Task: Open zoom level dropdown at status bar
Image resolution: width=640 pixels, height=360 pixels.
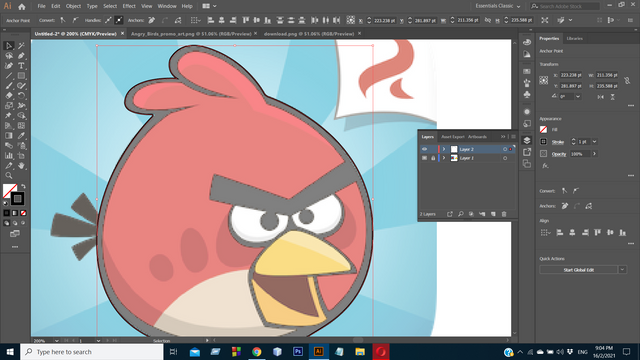Action: tap(57, 340)
